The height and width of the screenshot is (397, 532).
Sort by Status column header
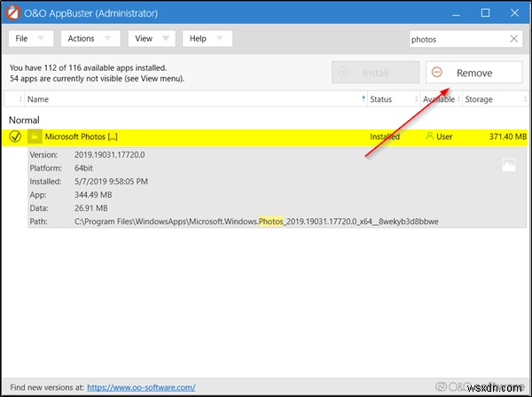[x=394, y=99]
